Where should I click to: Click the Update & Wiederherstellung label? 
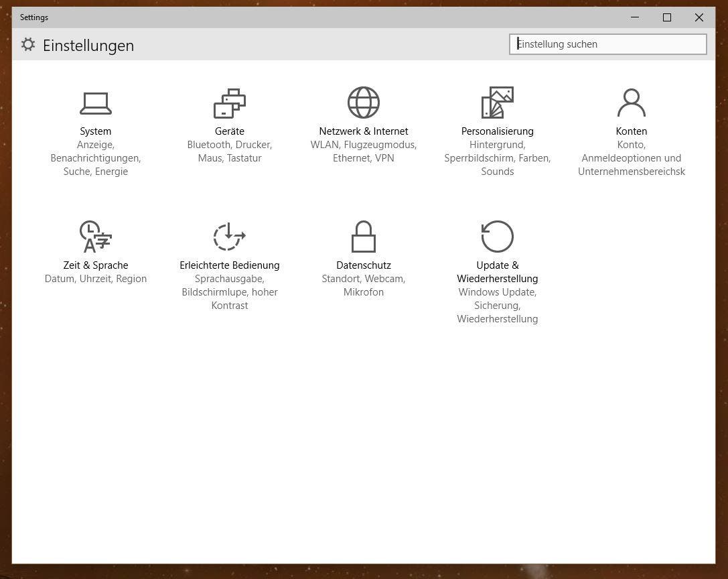pos(497,272)
